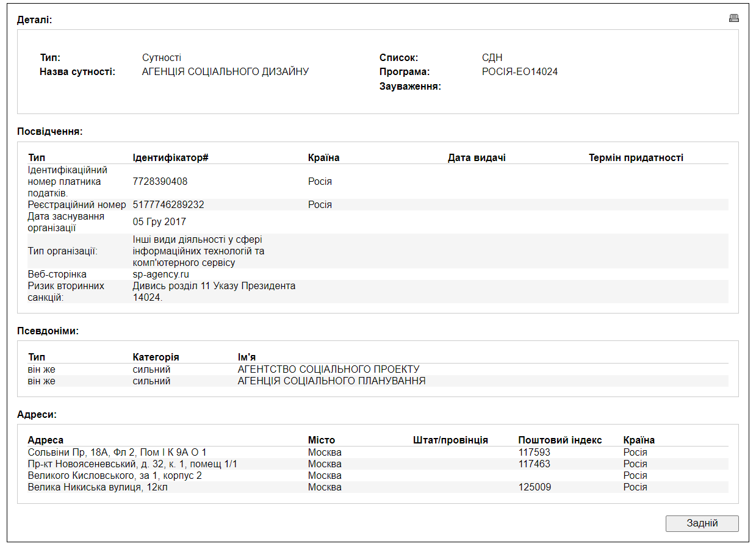The width and height of the screenshot is (756, 549).
Task: Click the Термін придатності column header
Action: coord(636,158)
